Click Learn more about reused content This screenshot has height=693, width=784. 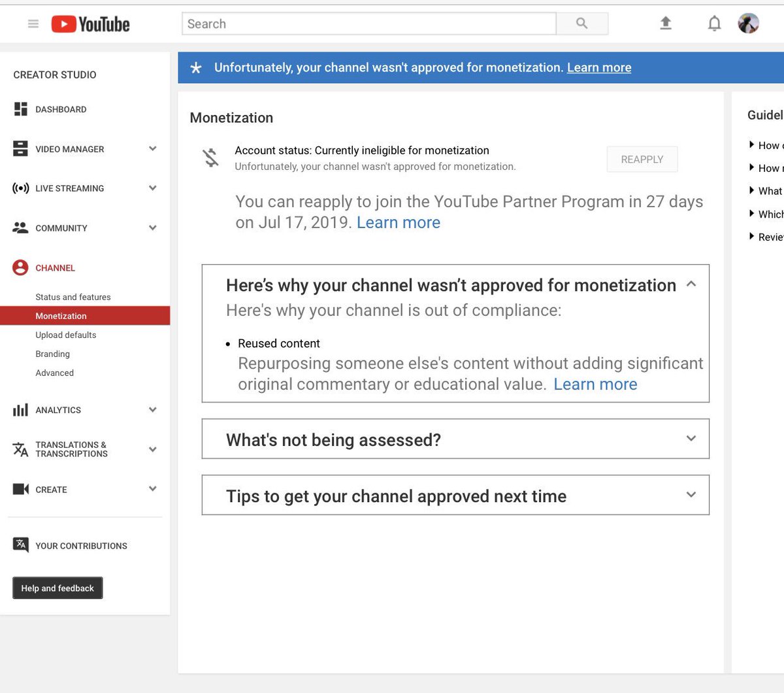[595, 384]
